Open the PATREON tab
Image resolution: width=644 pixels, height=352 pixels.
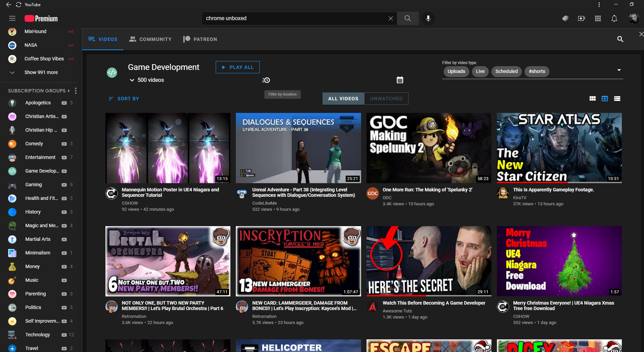tap(200, 39)
